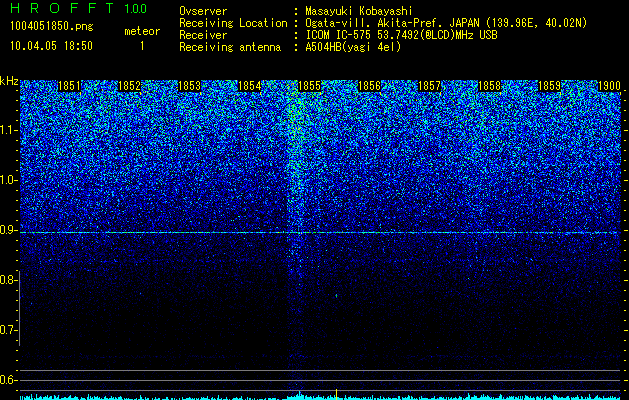
Task: Click the 'Receiving antenna' label
Action: pos(230,47)
